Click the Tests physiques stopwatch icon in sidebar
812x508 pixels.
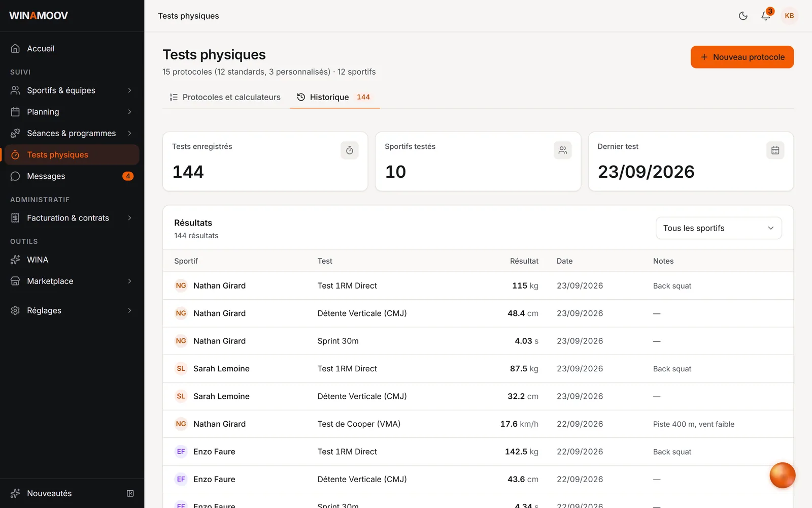pyautogui.click(x=15, y=155)
